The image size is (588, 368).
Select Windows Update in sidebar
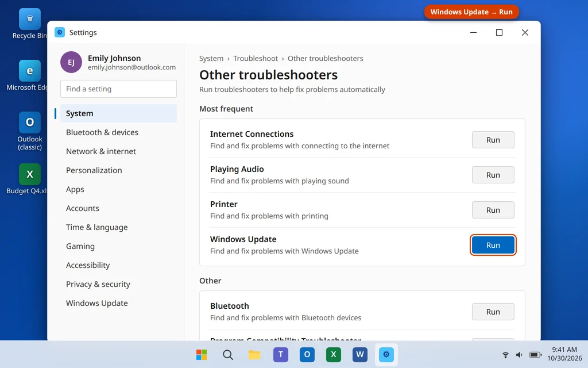click(x=118, y=303)
